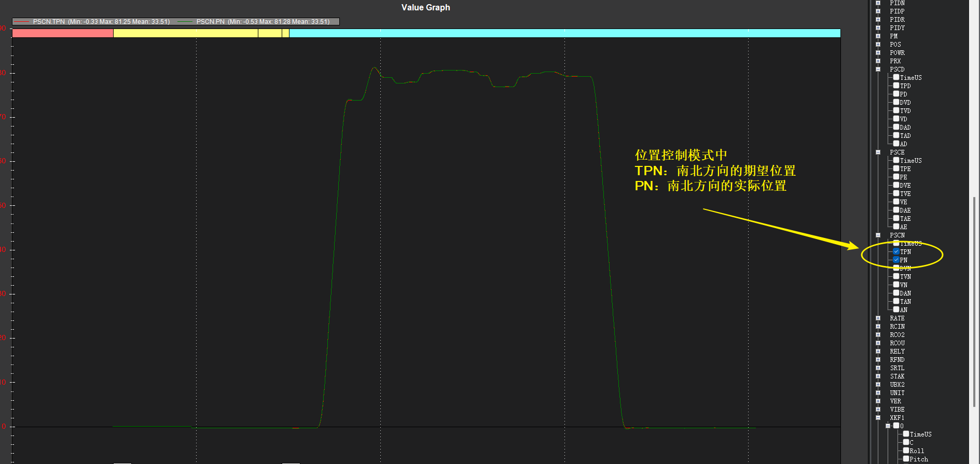The image size is (980, 464).
Task: Collapse the 0 sub-node under XKF1
Action: point(888,426)
